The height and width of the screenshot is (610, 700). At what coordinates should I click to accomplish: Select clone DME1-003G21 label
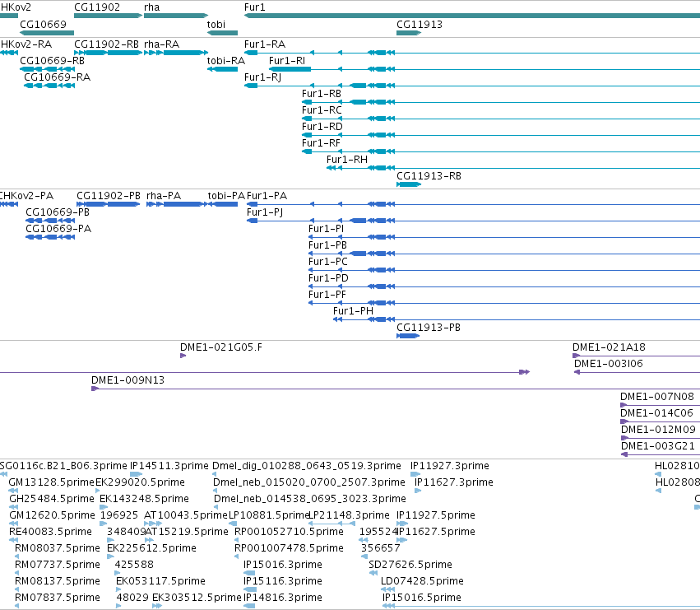click(658, 447)
